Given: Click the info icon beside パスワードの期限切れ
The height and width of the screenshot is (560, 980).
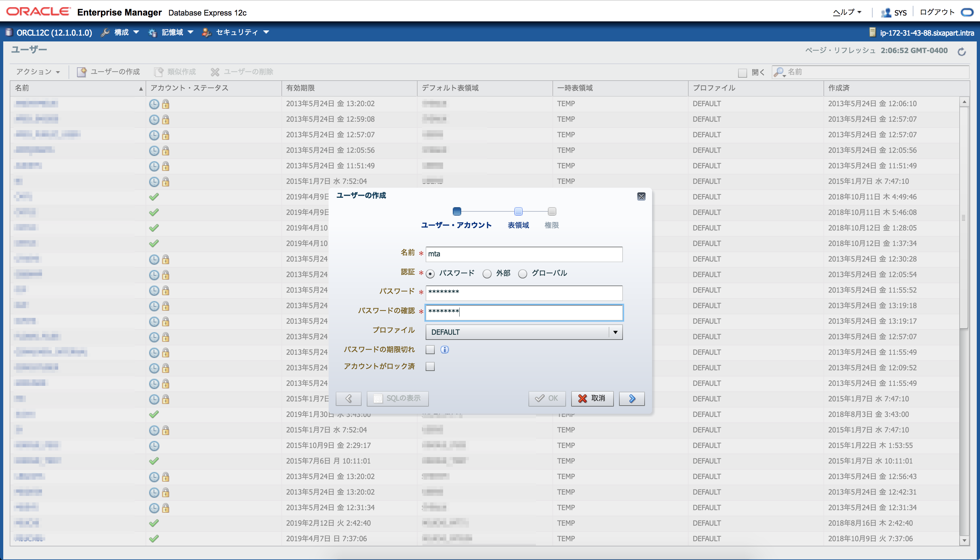Looking at the screenshot, I should [x=445, y=350].
